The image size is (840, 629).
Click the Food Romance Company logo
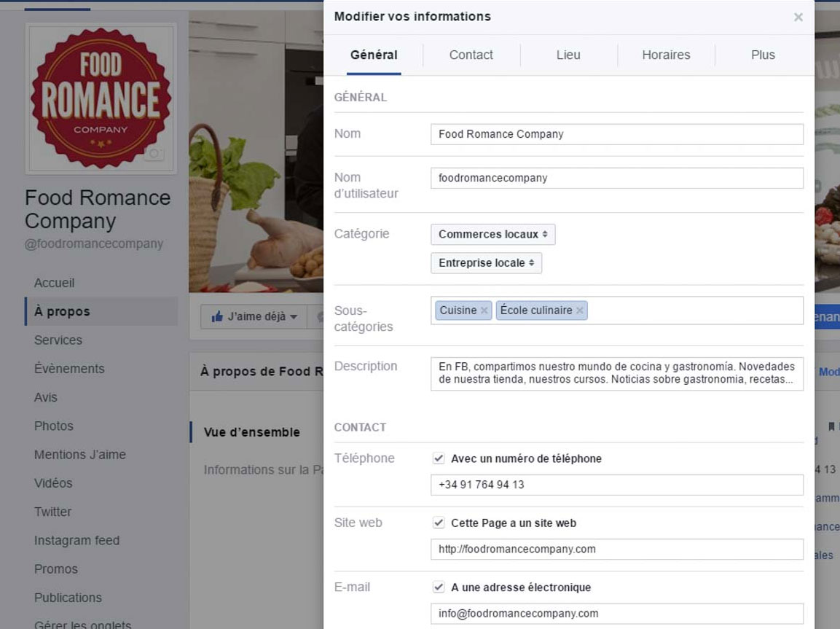[101, 98]
